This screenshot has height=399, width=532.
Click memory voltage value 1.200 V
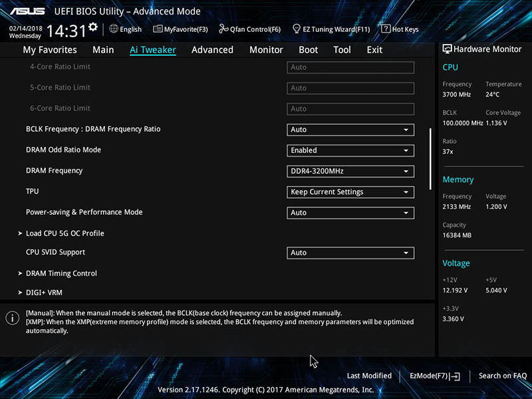click(x=496, y=207)
